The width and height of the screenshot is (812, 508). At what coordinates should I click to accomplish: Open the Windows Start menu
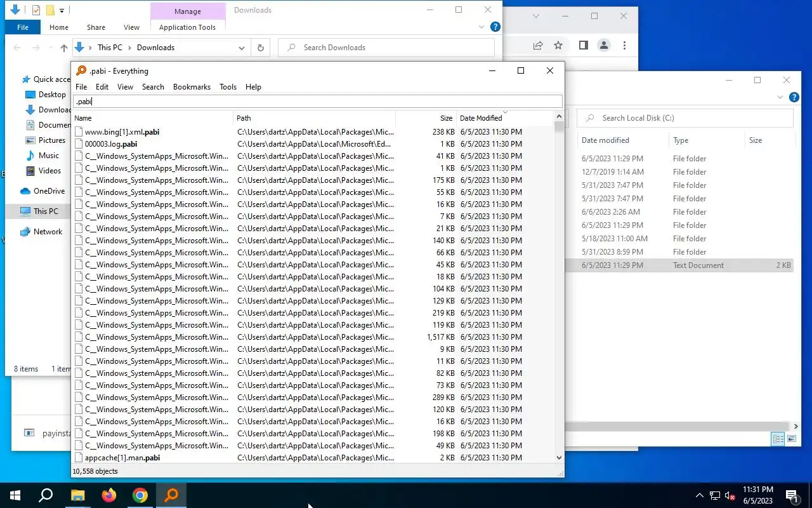click(x=15, y=495)
